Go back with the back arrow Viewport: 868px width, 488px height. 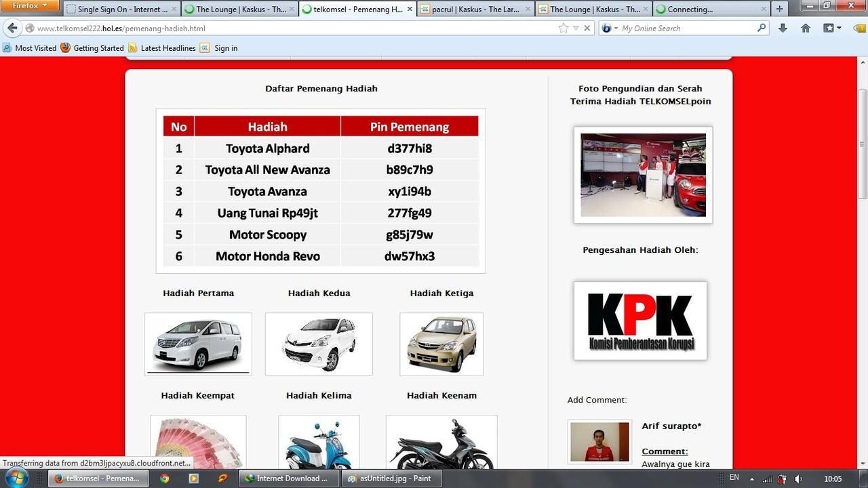pos(12,28)
